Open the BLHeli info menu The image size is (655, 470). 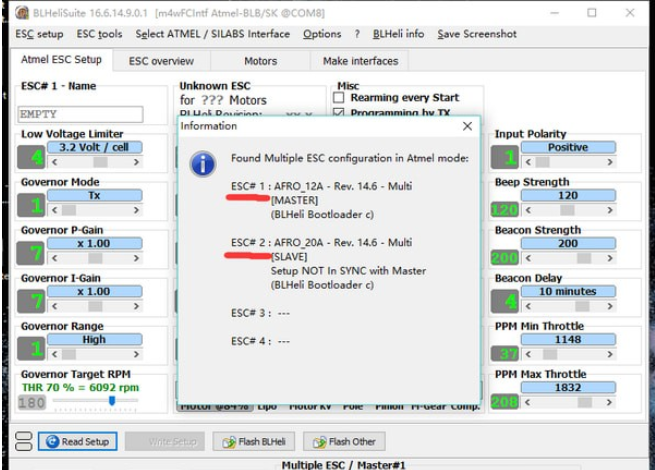[399, 34]
